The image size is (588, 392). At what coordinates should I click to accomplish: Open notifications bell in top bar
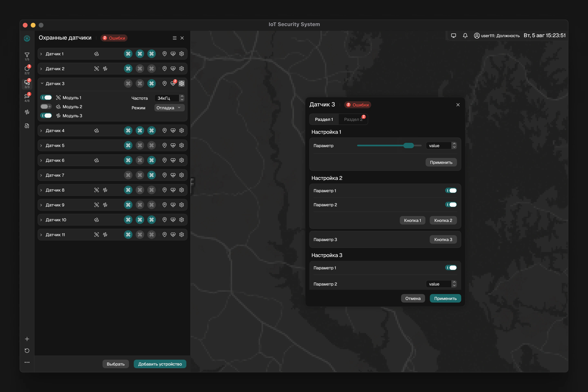click(465, 36)
